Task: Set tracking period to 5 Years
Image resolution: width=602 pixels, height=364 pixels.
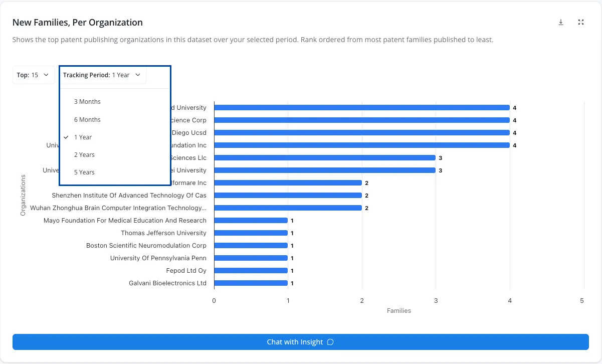Action: tap(84, 172)
